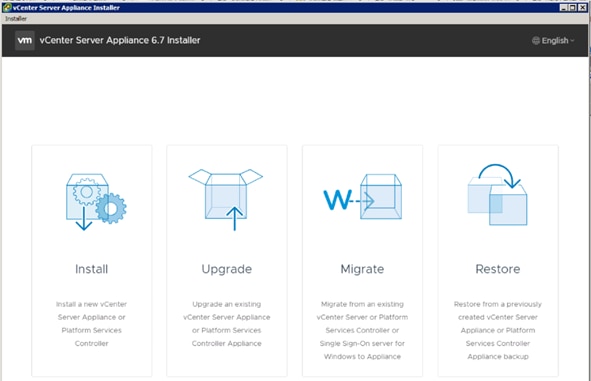
Task: Click the Upgrade open box icon
Action: click(x=226, y=199)
